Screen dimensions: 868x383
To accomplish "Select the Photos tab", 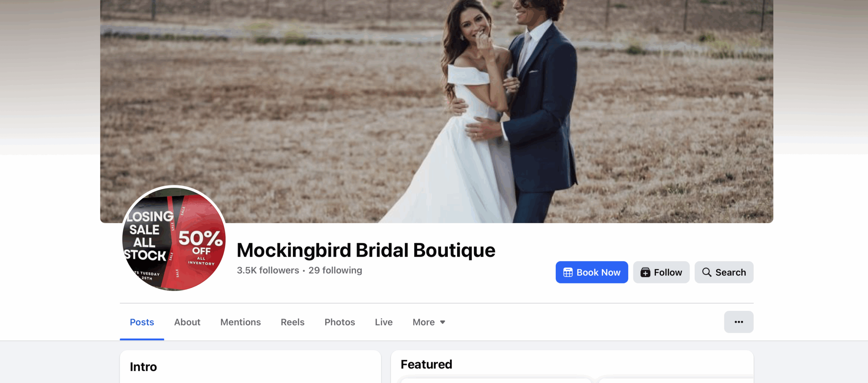I will point(339,322).
